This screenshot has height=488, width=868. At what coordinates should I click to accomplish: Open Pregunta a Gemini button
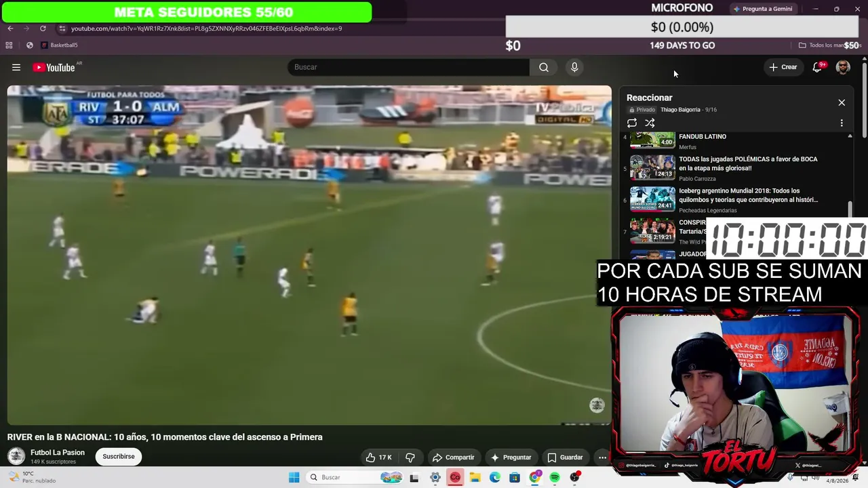(x=763, y=9)
